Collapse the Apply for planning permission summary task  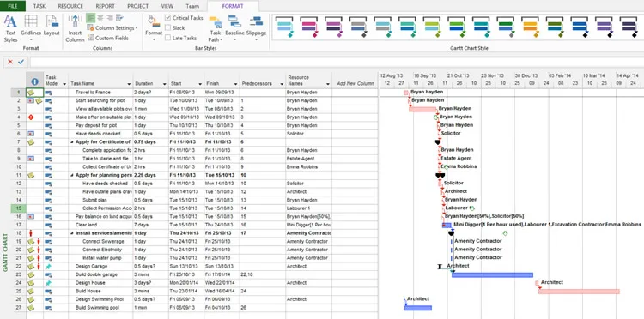(72, 175)
